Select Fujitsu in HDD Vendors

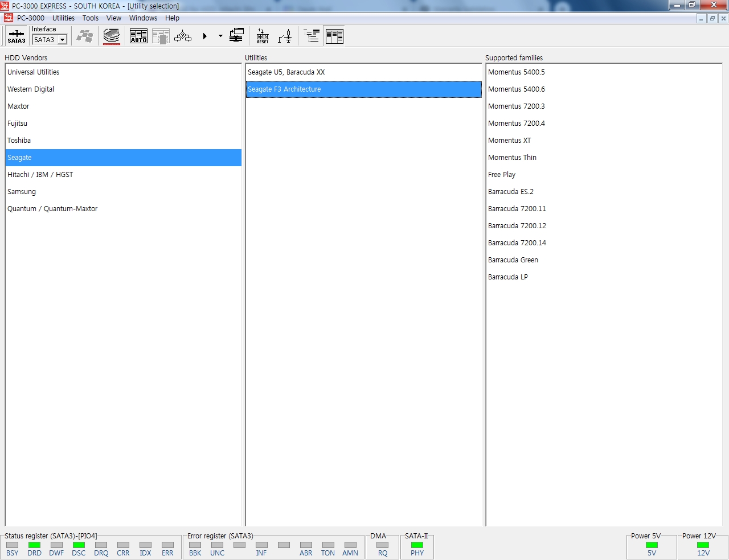pyautogui.click(x=124, y=123)
